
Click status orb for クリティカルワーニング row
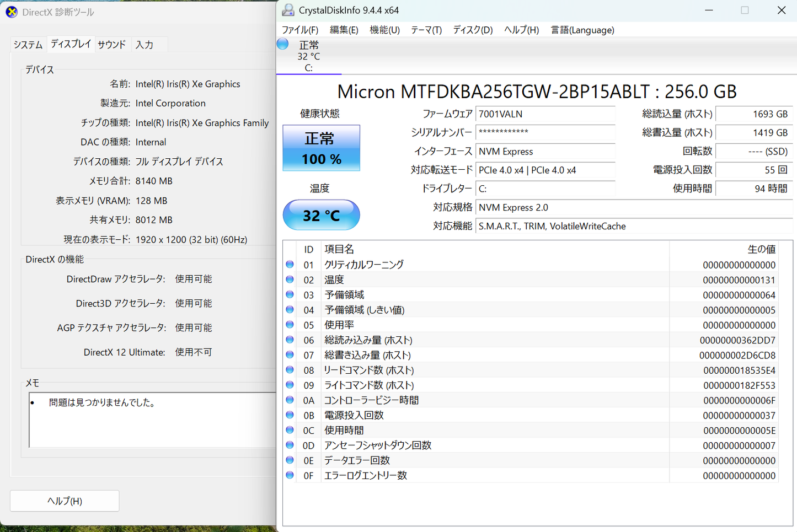click(290, 265)
